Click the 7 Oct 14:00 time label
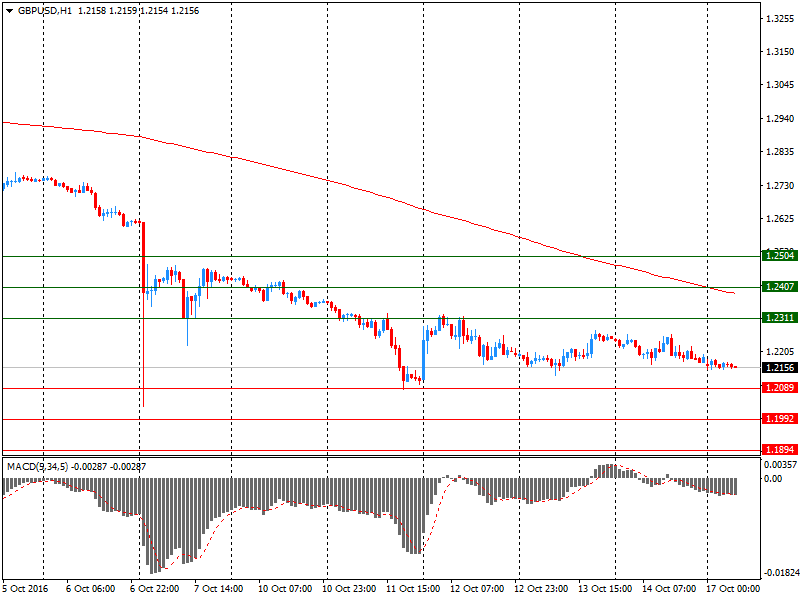Viewport: 800px width, 600px height. (x=219, y=589)
